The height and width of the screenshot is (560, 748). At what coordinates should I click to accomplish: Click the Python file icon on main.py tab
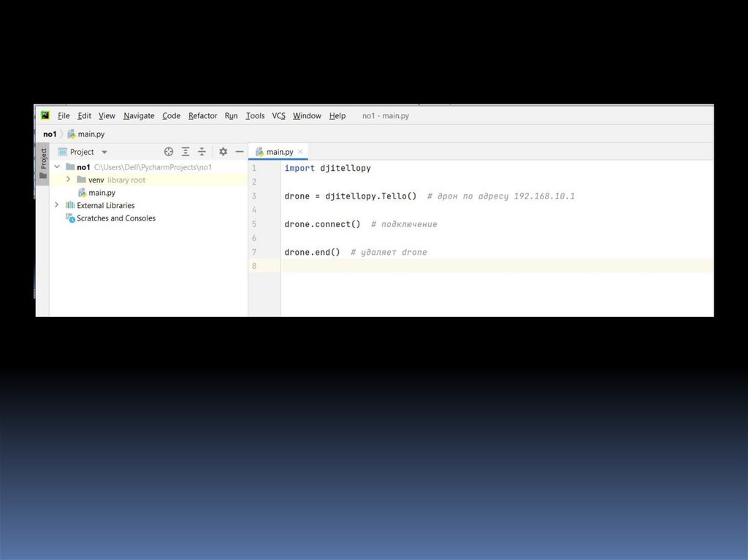coord(259,152)
